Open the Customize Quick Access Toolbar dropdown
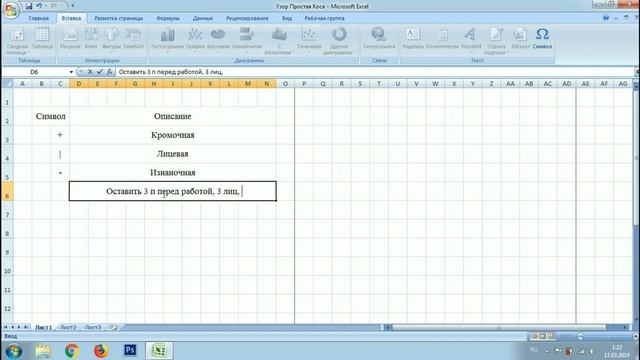 pyautogui.click(x=73, y=6)
